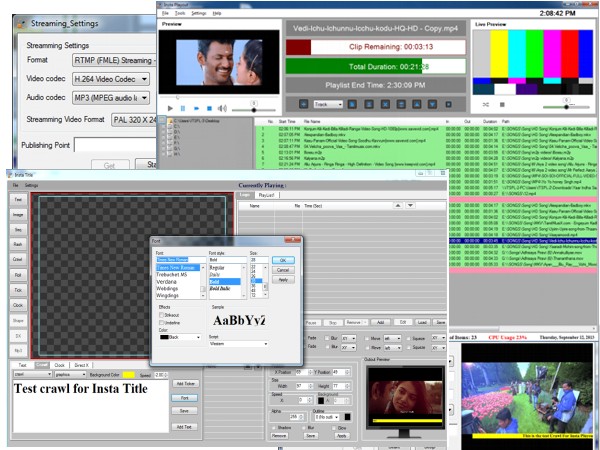The image size is (600, 450).
Task: Select the Shape tool in Insta Title sidebar
Action: click(18, 321)
